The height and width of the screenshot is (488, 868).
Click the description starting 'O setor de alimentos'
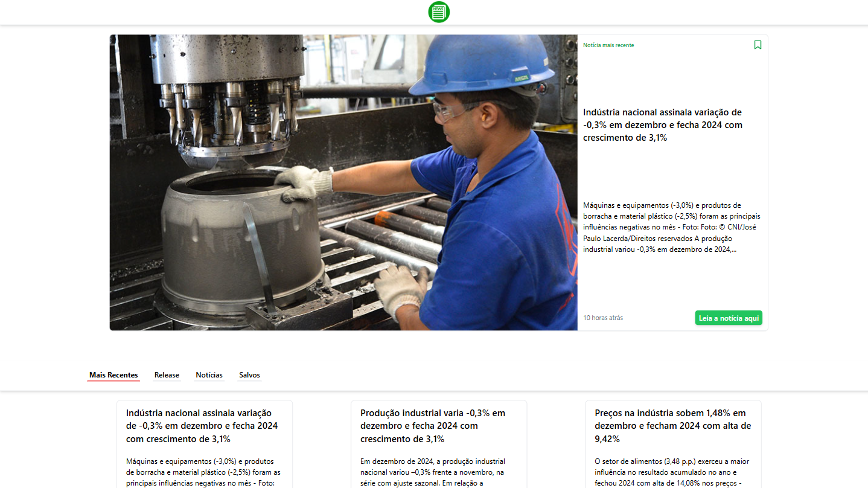pos(671,472)
